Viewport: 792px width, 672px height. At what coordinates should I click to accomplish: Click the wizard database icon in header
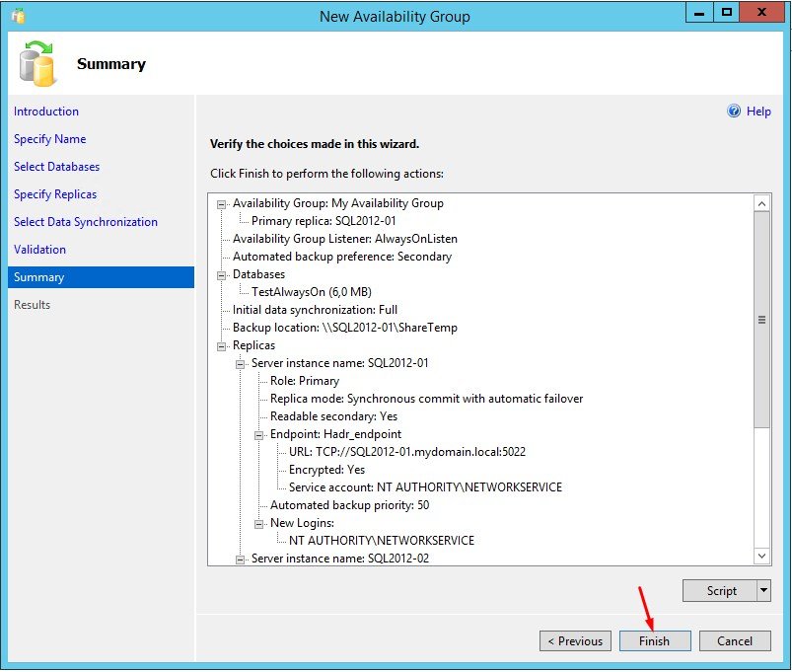click(x=36, y=64)
